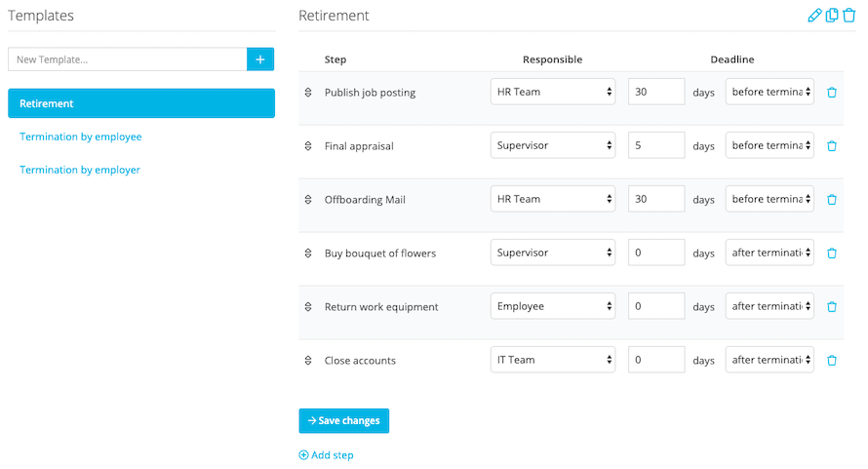Viewport: 868px width, 469px height.
Task: Open deadline timing dropdown for Publish job posting
Action: [x=769, y=92]
